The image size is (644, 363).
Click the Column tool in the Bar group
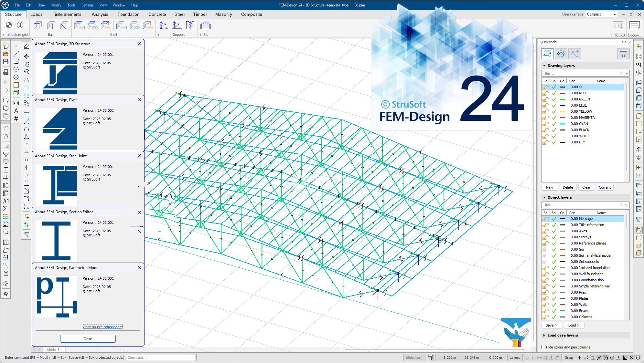click(51, 25)
